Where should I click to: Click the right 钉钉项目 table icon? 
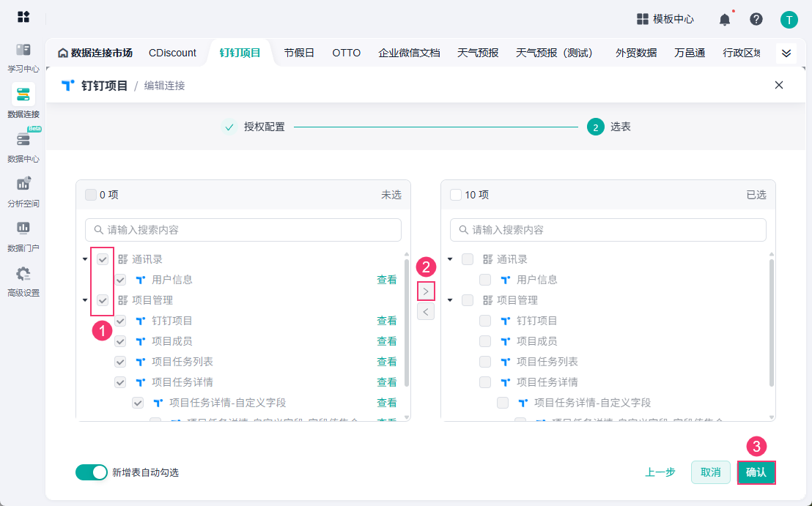tap(506, 321)
